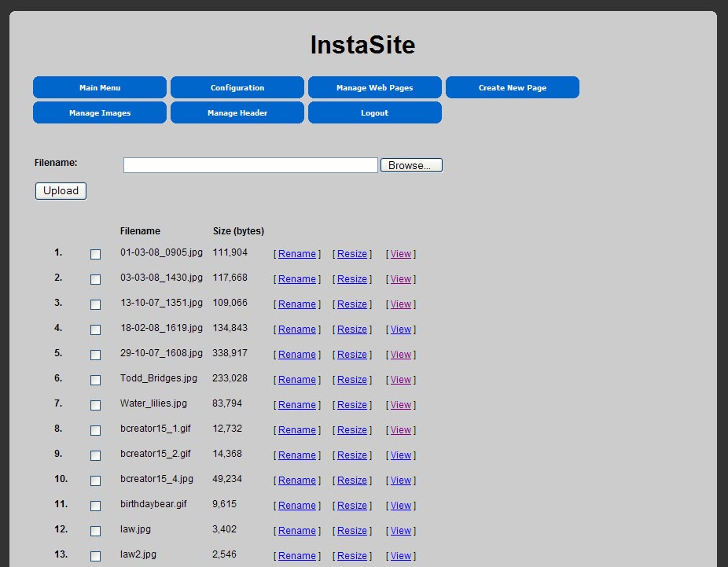Click the Filename text input field
The height and width of the screenshot is (567, 728).
251,165
